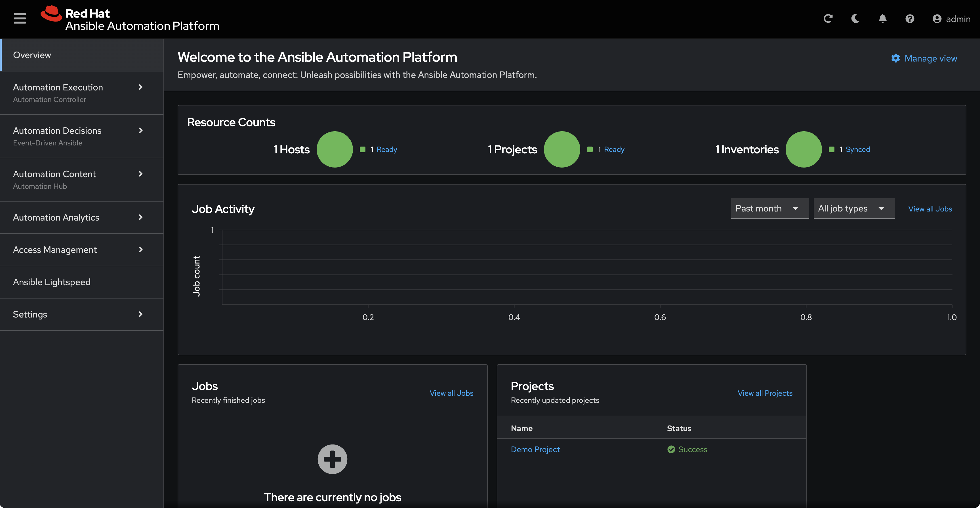Image resolution: width=980 pixels, height=508 pixels.
Task: Click the green Success status icon
Action: (x=671, y=449)
